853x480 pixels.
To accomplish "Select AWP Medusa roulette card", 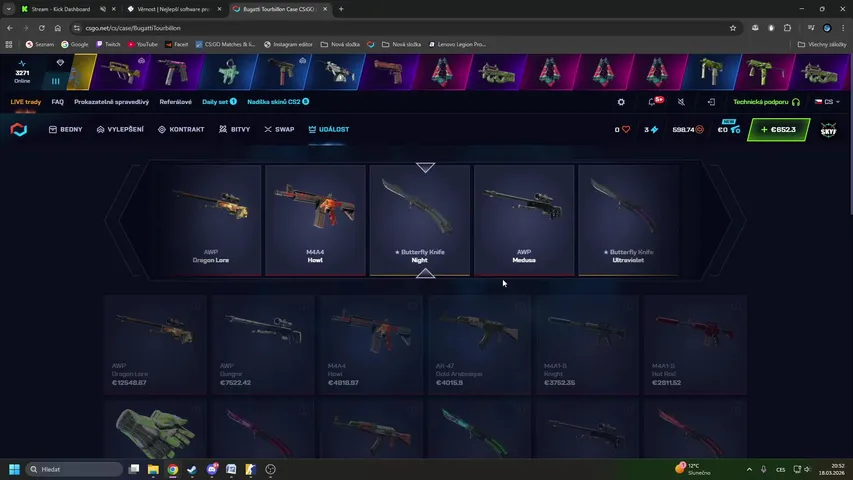I will pyautogui.click(x=524, y=220).
